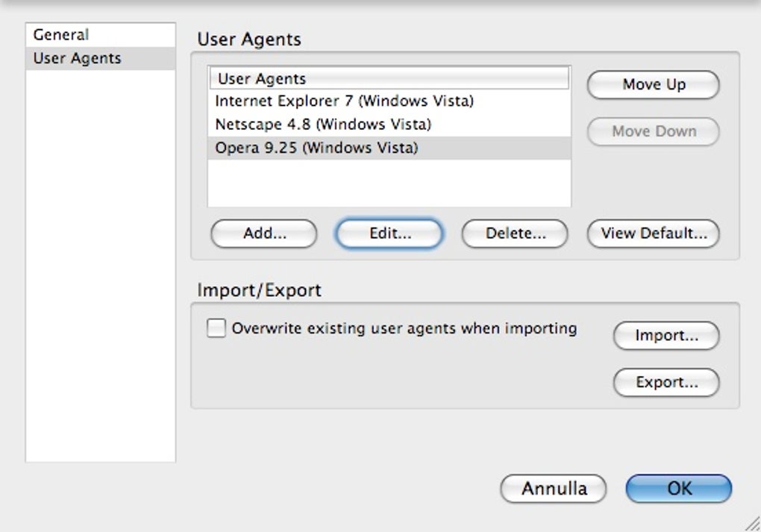Click the Import... button

coord(666,336)
